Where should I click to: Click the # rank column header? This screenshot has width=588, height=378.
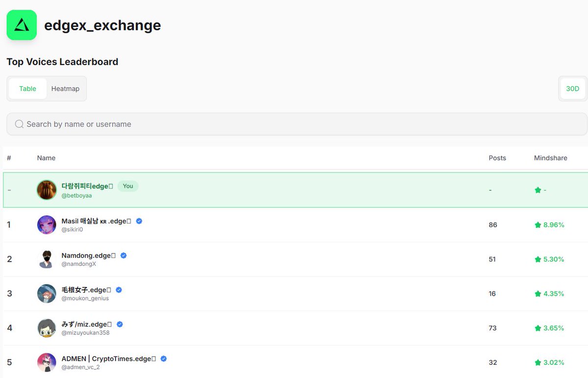[x=9, y=158]
